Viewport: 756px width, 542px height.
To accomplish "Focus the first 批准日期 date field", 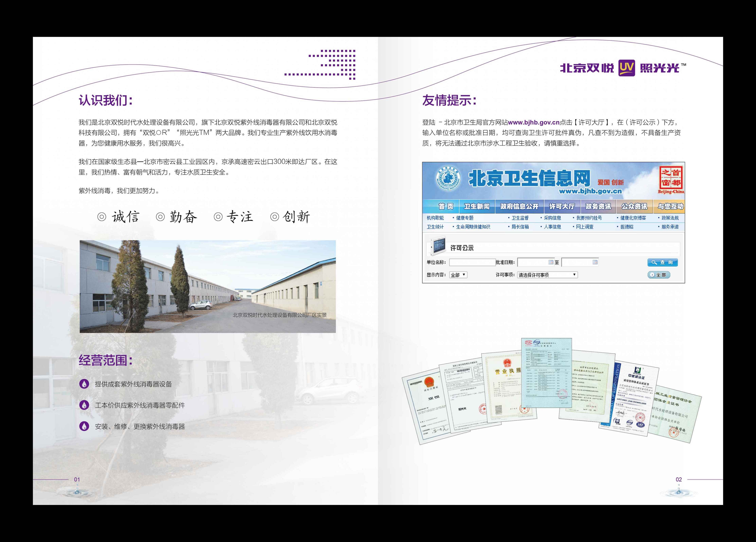I will click(x=536, y=262).
